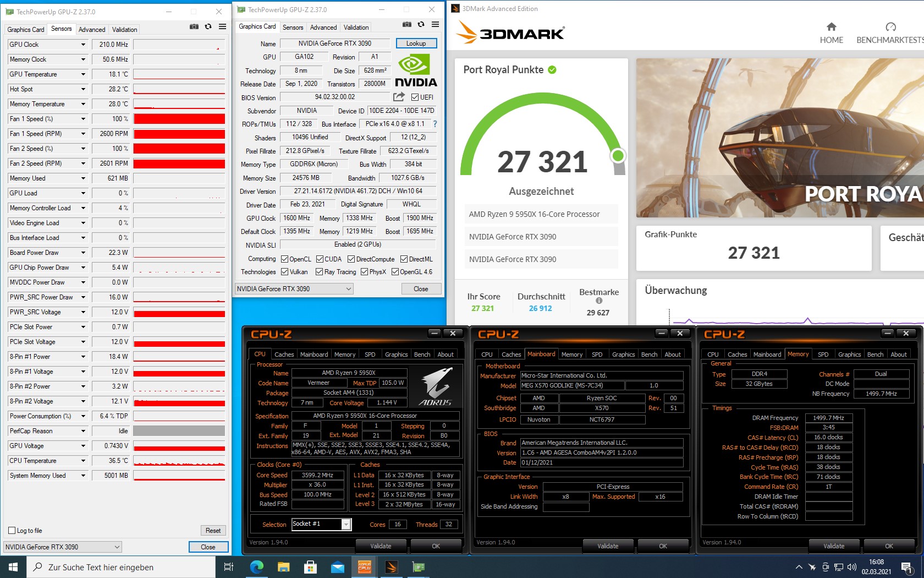Expand hidden system tray icons chevron
924x578 pixels.
coord(799,567)
